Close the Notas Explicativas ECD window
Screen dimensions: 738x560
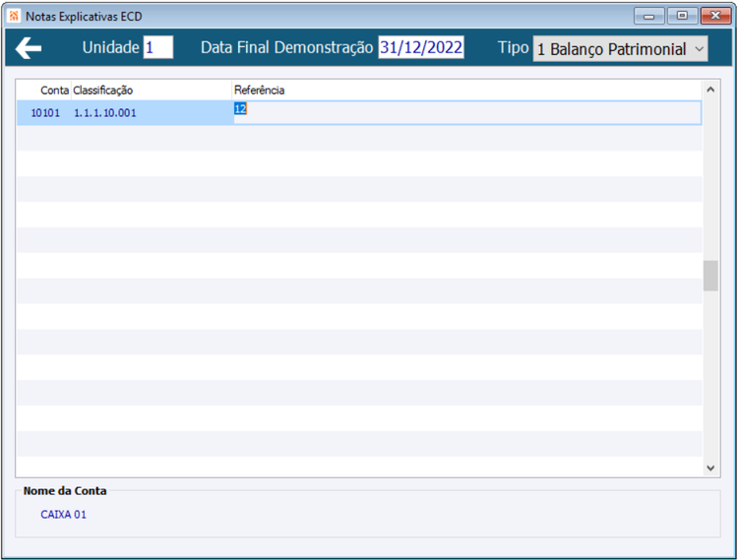[x=715, y=16]
